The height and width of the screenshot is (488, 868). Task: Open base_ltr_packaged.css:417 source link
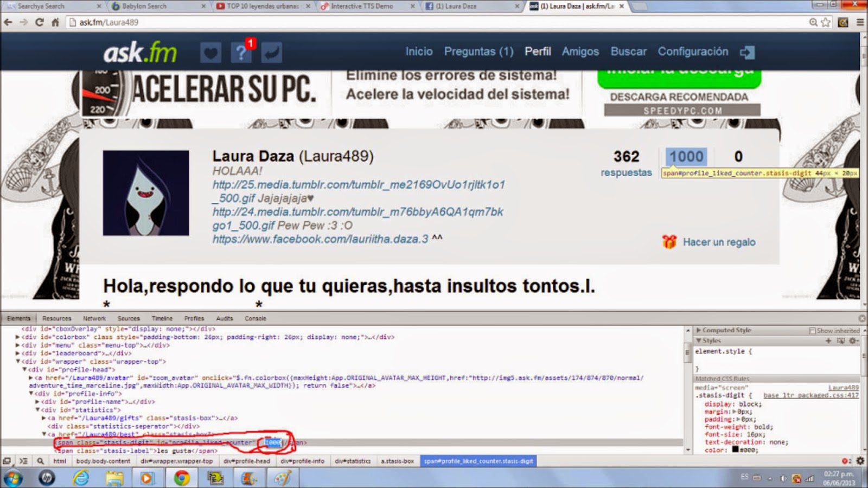tap(811, 395)
